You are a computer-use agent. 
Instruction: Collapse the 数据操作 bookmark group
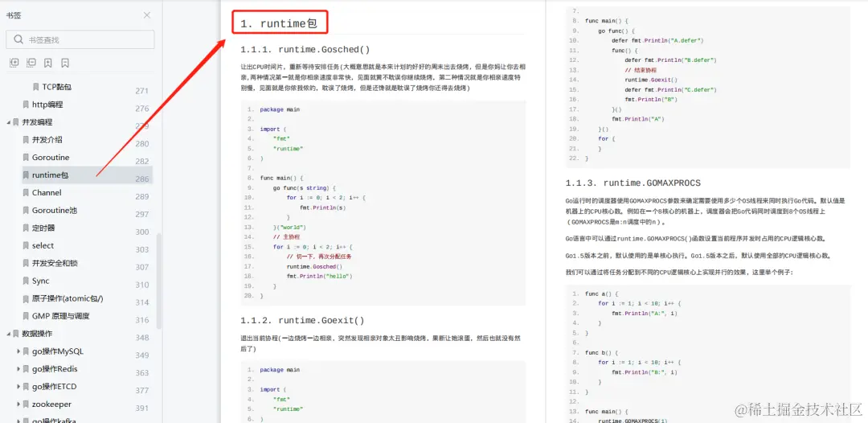tap(8, 334)
